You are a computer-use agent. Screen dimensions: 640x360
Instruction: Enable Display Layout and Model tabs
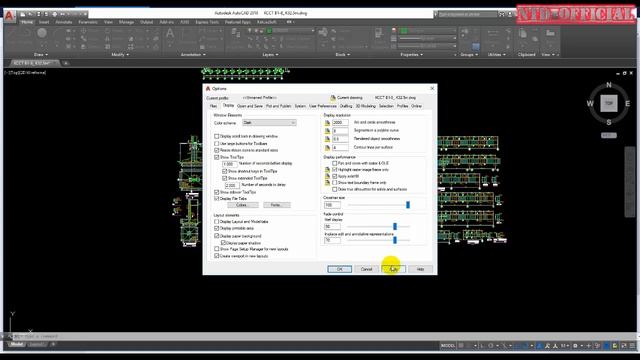click(217, 222)
